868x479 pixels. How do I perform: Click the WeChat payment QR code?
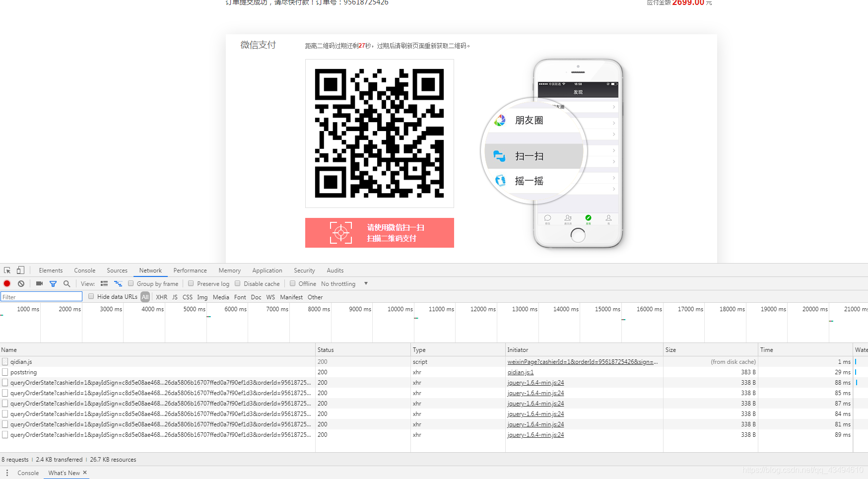tap(380, 134)
